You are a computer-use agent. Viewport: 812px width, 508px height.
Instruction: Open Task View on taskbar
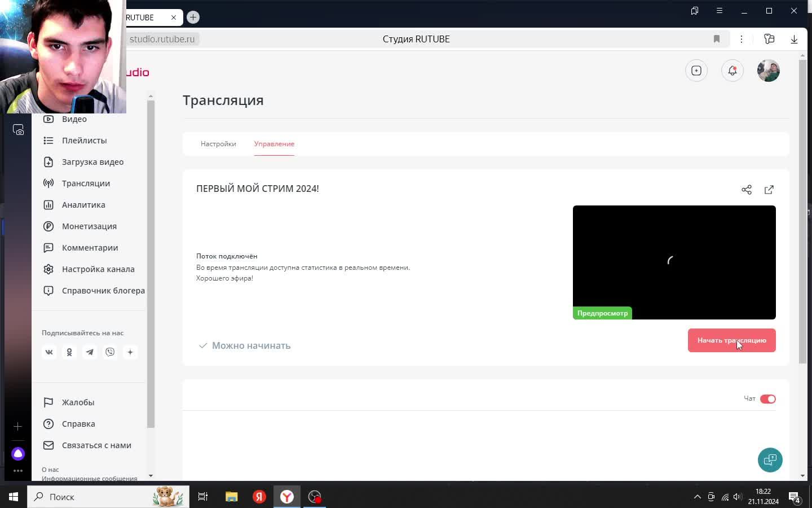coord(203,497)
